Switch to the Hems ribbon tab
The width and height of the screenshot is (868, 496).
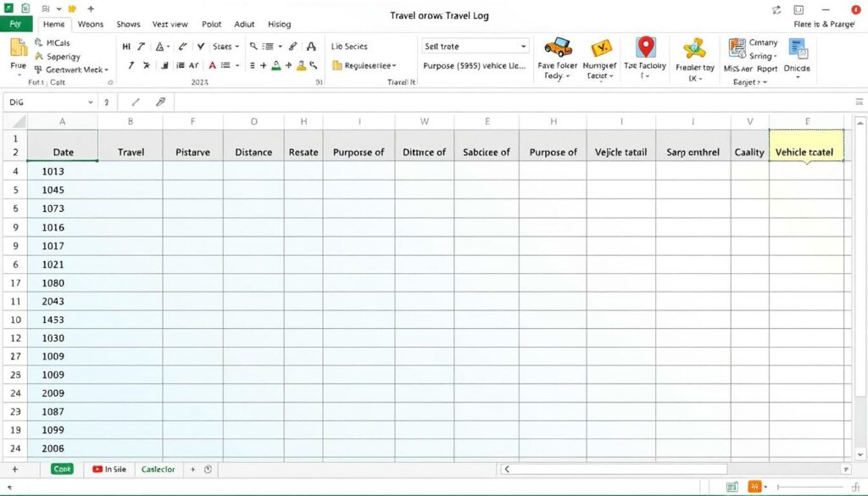pos(53,25)
